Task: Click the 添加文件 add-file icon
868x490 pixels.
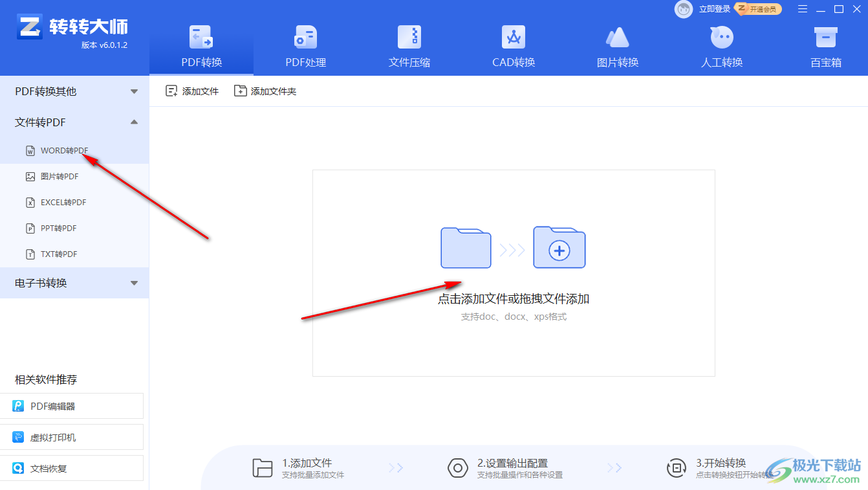Action: [x=171, y=91]
